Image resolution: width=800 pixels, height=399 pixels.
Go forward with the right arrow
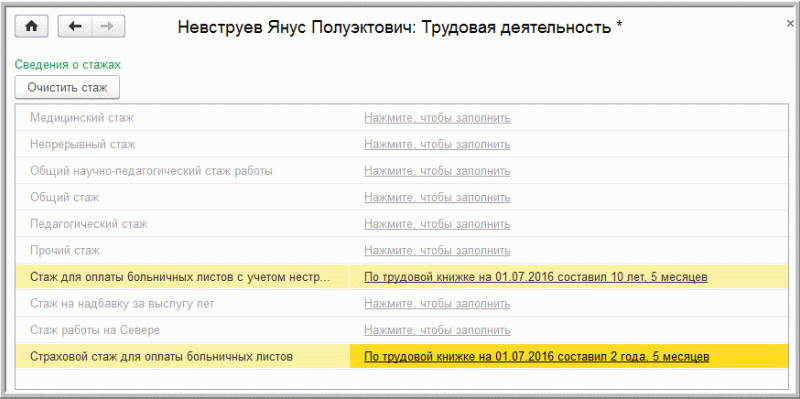[x=108, y=27]
